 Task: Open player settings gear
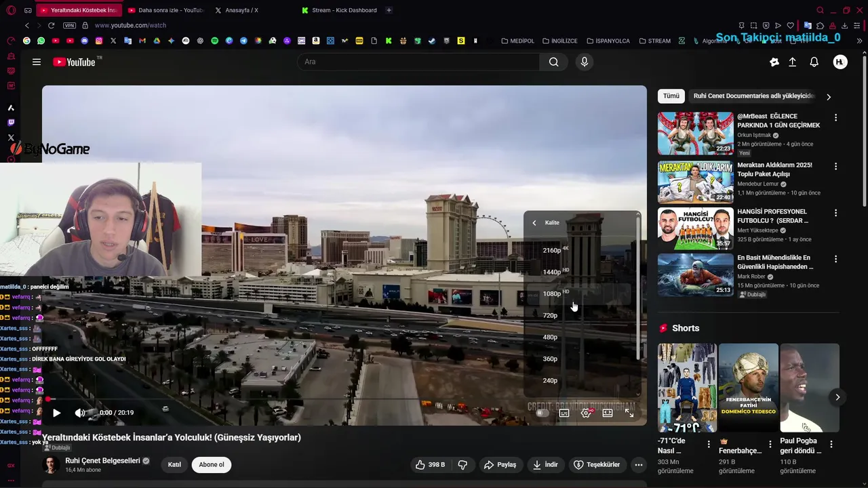pyautogui.click(x=587, y=413)
